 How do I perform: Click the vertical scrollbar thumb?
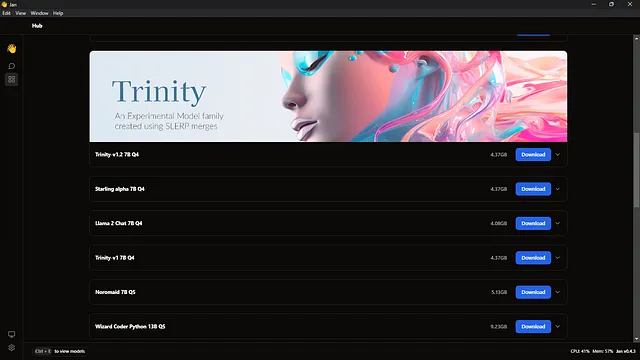pyautogui.click(x=636, y=170)
